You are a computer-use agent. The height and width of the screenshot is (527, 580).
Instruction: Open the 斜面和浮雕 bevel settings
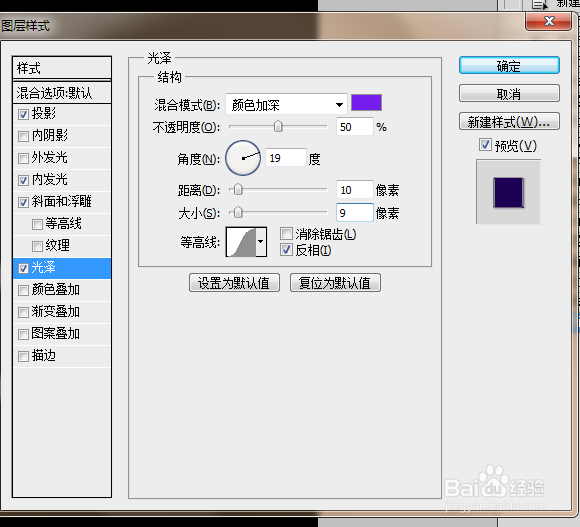point(61,202)
